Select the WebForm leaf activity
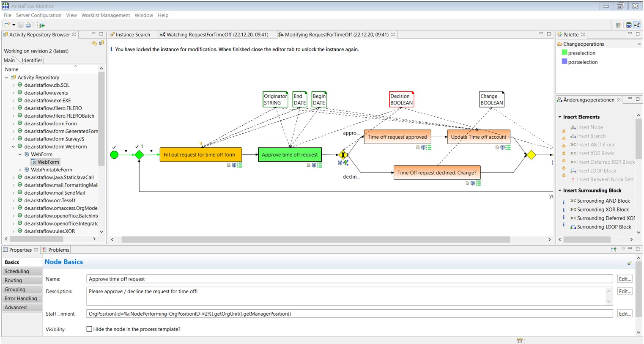This screenshot has width=644, height=344. pyautogui.click(x=45, y=162)
